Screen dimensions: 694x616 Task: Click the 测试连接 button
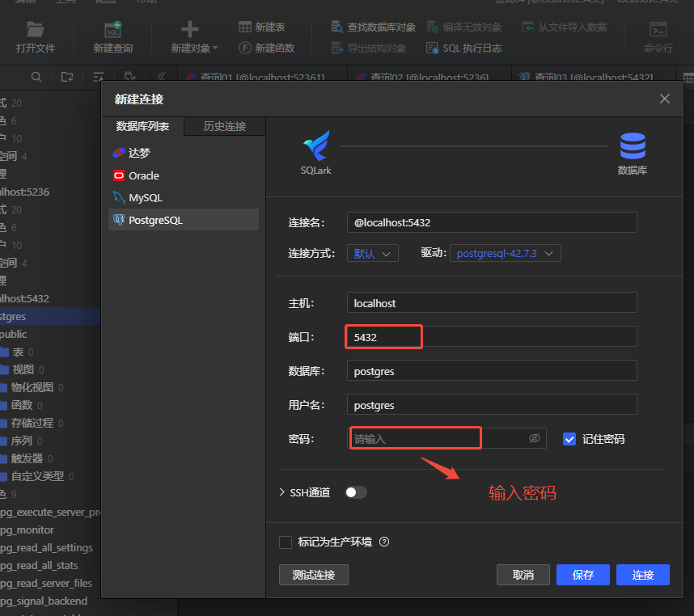(x=313, y=575)
